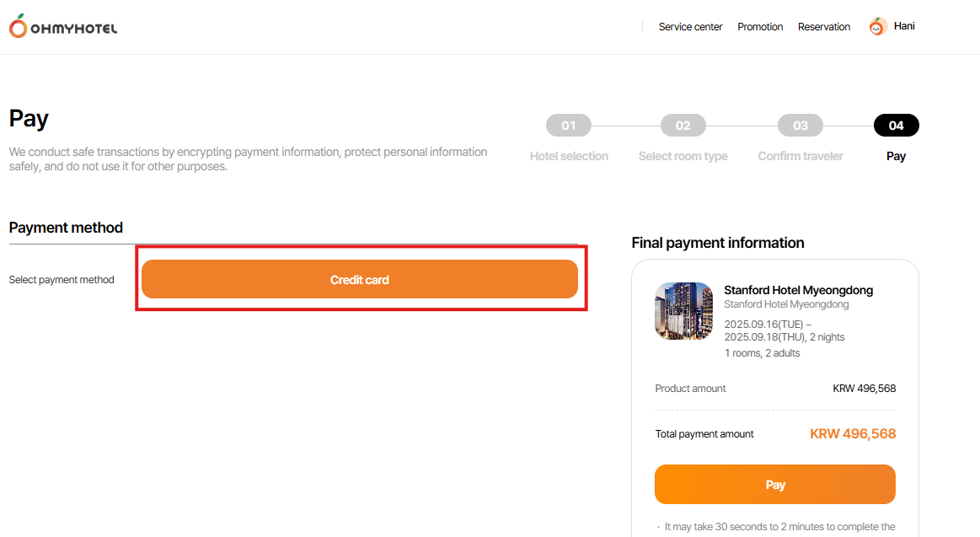Click the Stanford Hotel Myeongdong title
Image resolution: width=980 pixels, height=537 pixels.
798,290
